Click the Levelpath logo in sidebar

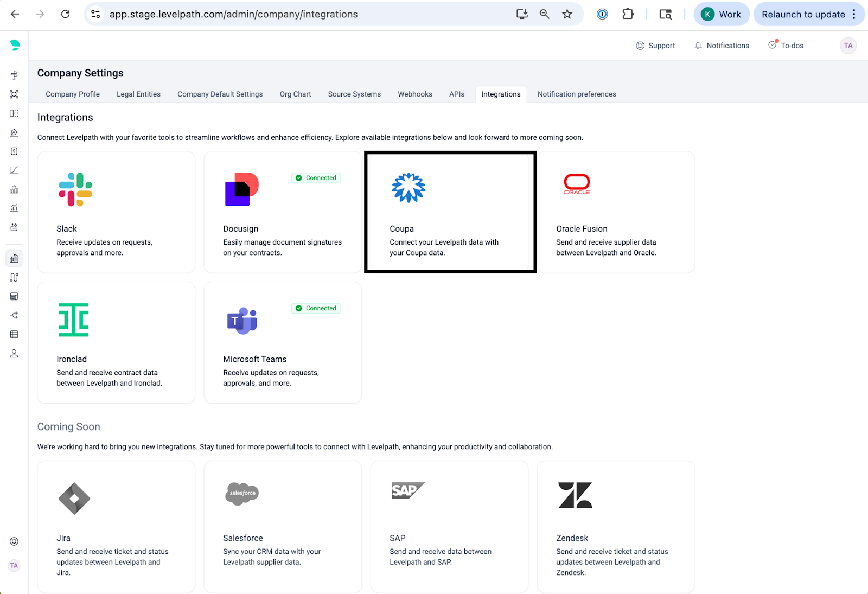(x=15, y=46)
